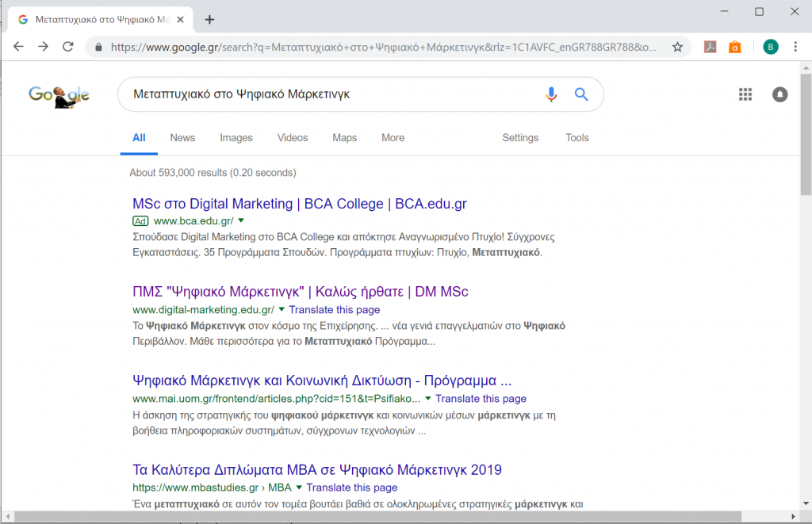Translate the digital-marketing.edu.gr result page

point(335,310)
